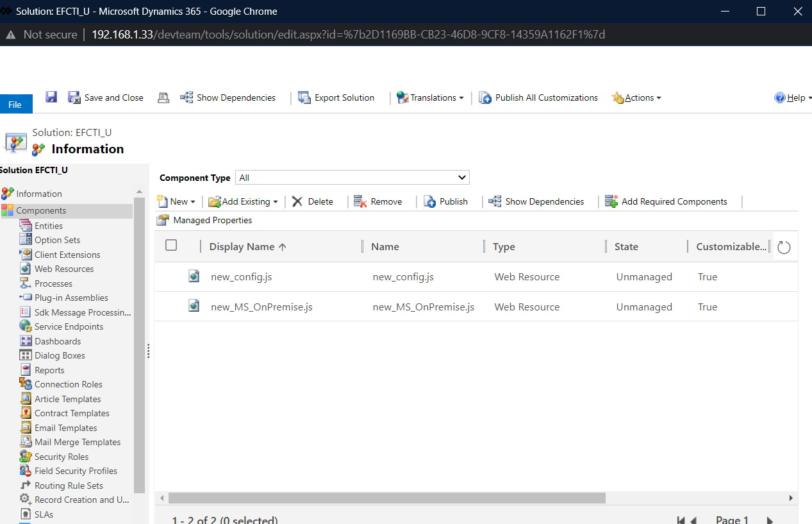Viewport: 812px width, 524px height.
Task: Select Security Roles in the sidebar
Action: click(62, 457)
